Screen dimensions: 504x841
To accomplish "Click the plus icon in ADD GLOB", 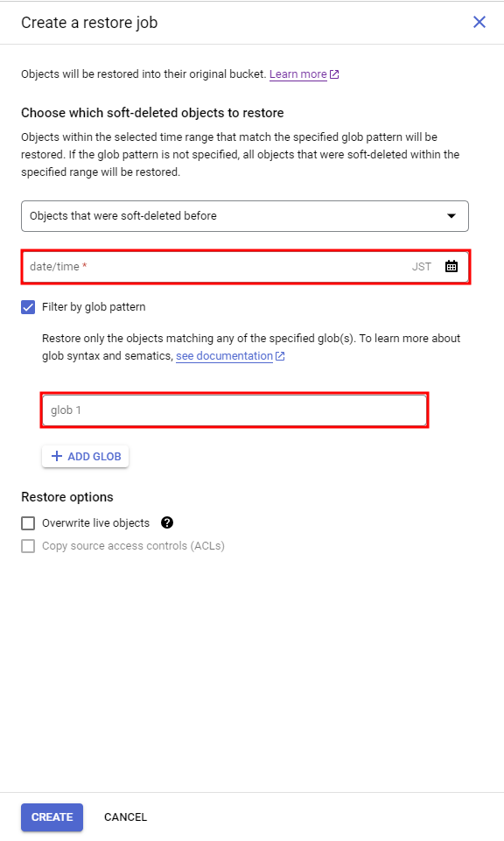I will click(56, 457).
